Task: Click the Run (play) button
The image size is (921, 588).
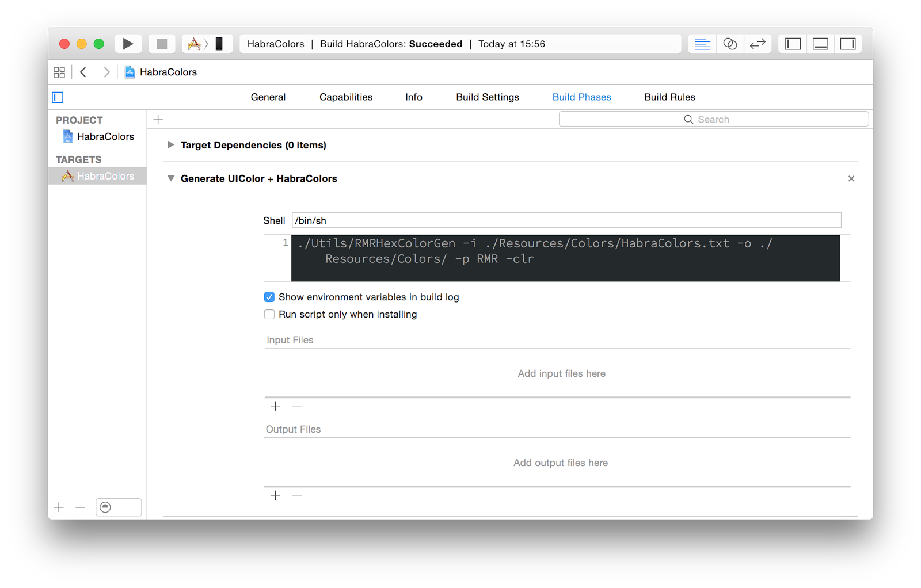Action: pos(128,44)
